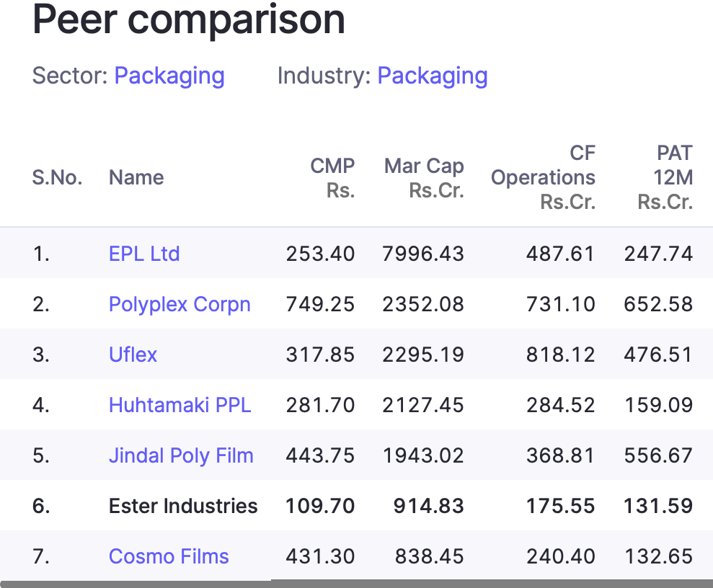Go to Jindal Poly Film page
The width and height of the screenshot is (713, 588).
(181, 455)
